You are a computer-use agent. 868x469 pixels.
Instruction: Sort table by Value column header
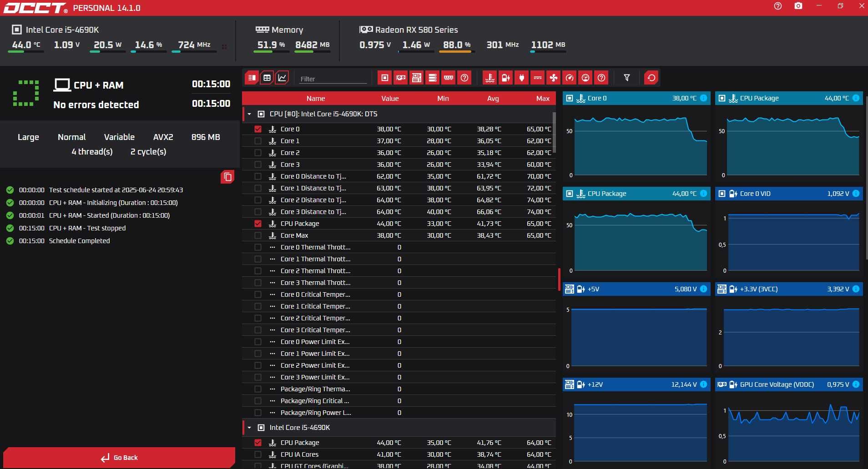[x=390, y=99]
